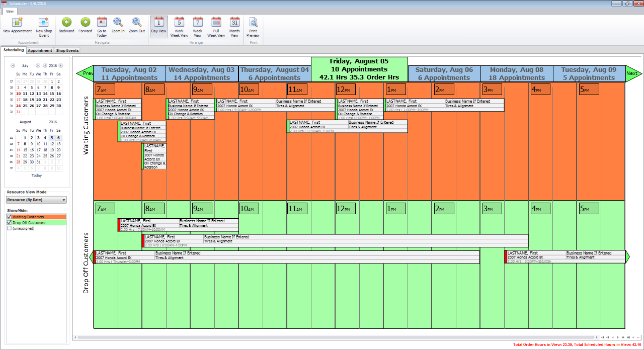Click the plus icon in bottom navigator
The height and width of the screenshot is (350, 644).
pyautogui.click(x=633, y=337)
